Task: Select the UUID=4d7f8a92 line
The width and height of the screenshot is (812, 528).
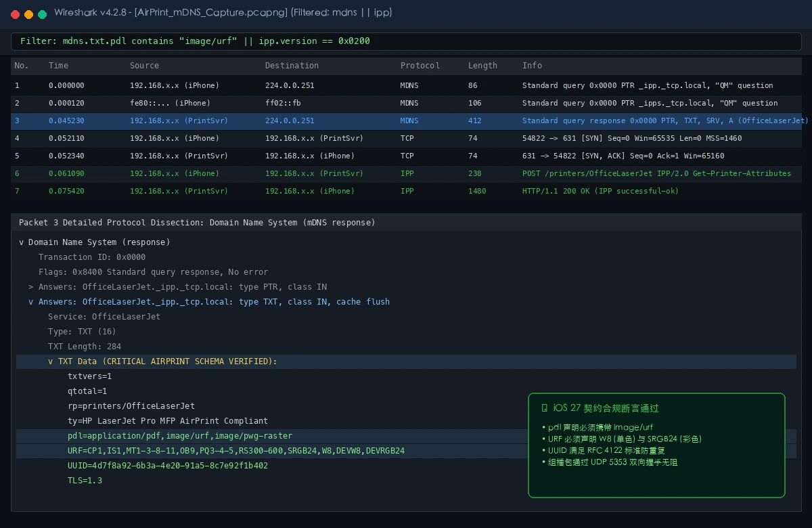Action: (168, 466)
